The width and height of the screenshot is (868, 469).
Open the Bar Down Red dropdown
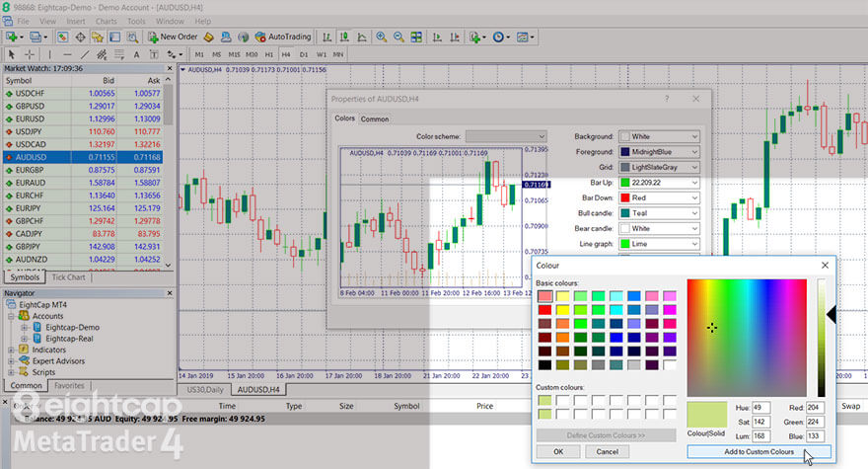pyautogui.click(x=659, y=197)
